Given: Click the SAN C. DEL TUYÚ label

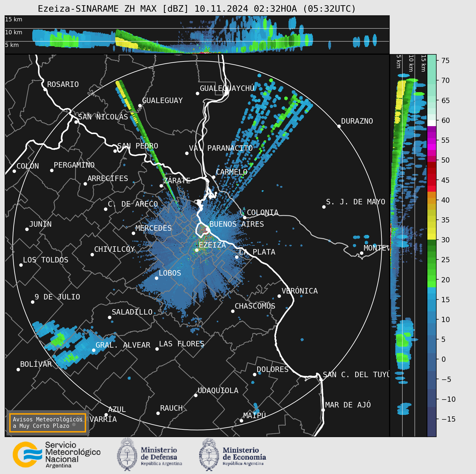Looking at the screenshot, I should pyautogui.click(x=356, y=374).
